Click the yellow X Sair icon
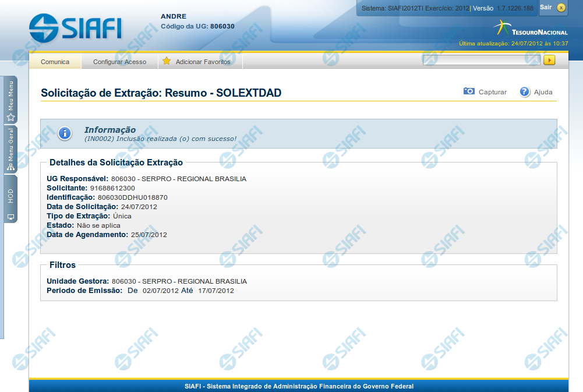The height and width of the screenshot is (392, 583). point(561,8)
